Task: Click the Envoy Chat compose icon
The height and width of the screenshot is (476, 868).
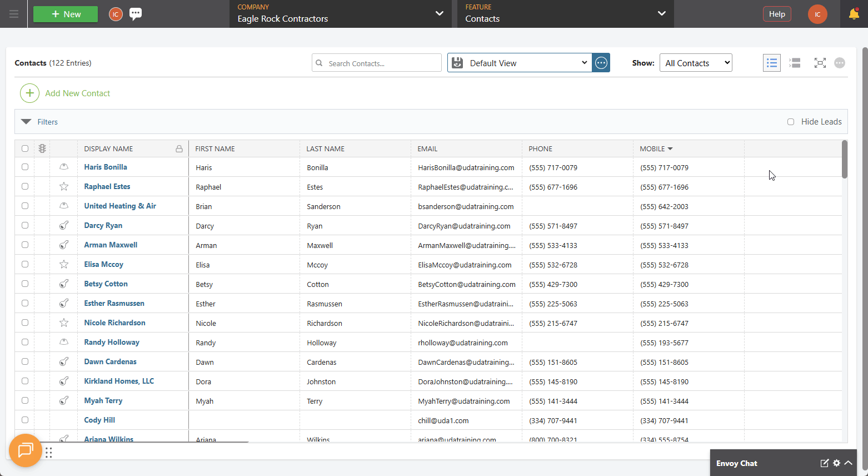Action: coord(825,463)
